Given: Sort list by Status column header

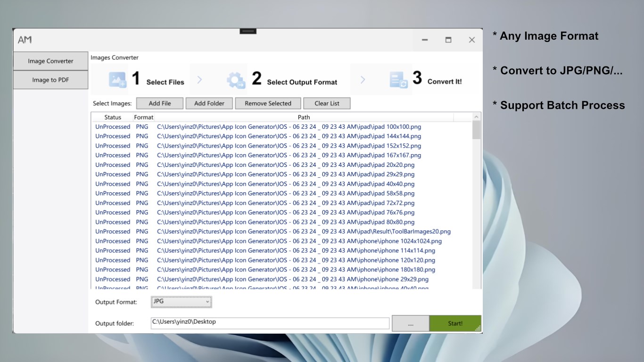Looking at the screenshot, I should 113,117.
